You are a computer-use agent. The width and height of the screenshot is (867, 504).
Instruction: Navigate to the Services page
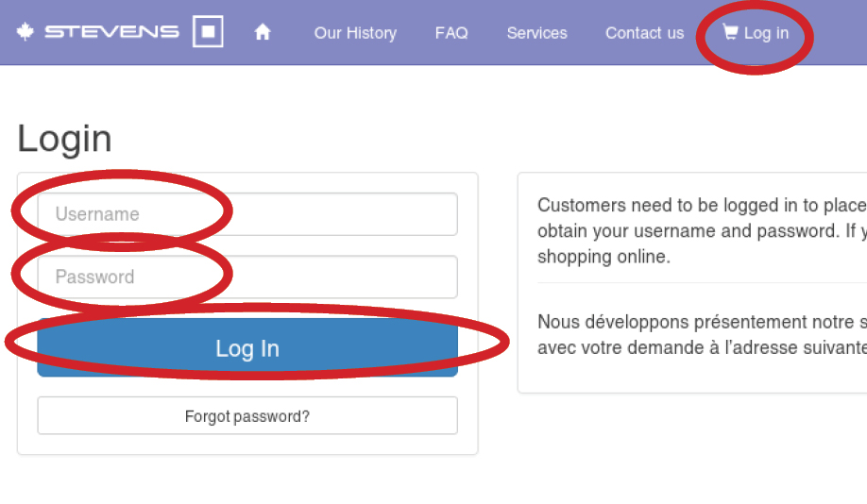point(536,33)
